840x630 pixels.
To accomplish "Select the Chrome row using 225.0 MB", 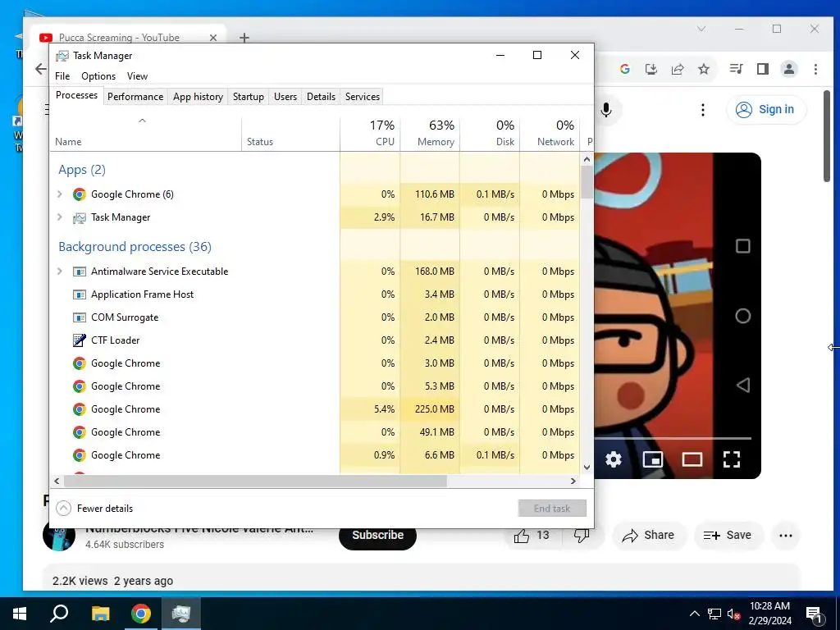I will click(x=315, y=409).
